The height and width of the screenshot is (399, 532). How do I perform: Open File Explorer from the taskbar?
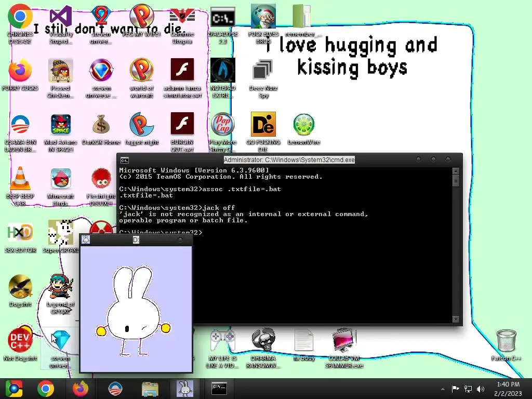[150, 389]
